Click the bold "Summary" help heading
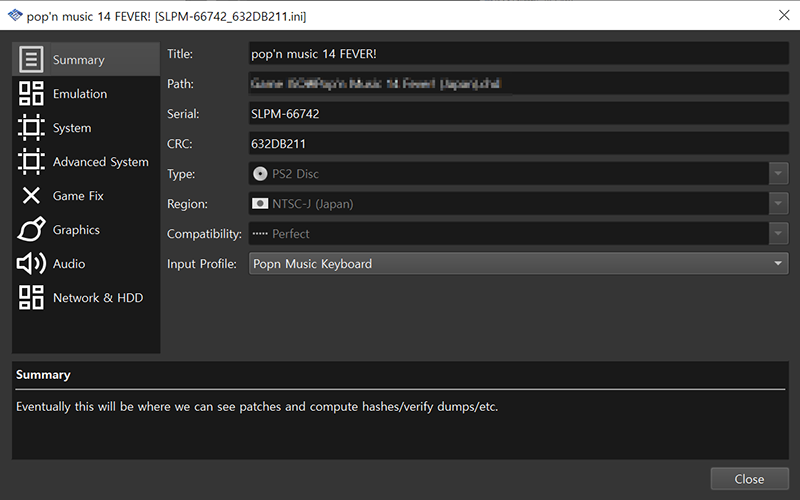800x500 pixels. [43, 374]
